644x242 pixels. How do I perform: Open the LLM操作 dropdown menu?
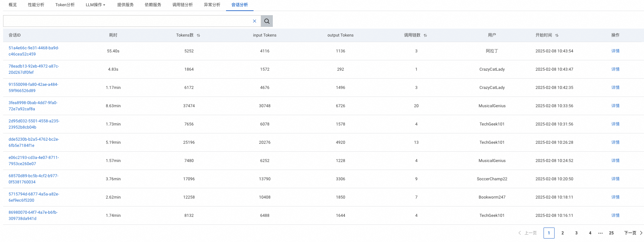tap(95, 5)
